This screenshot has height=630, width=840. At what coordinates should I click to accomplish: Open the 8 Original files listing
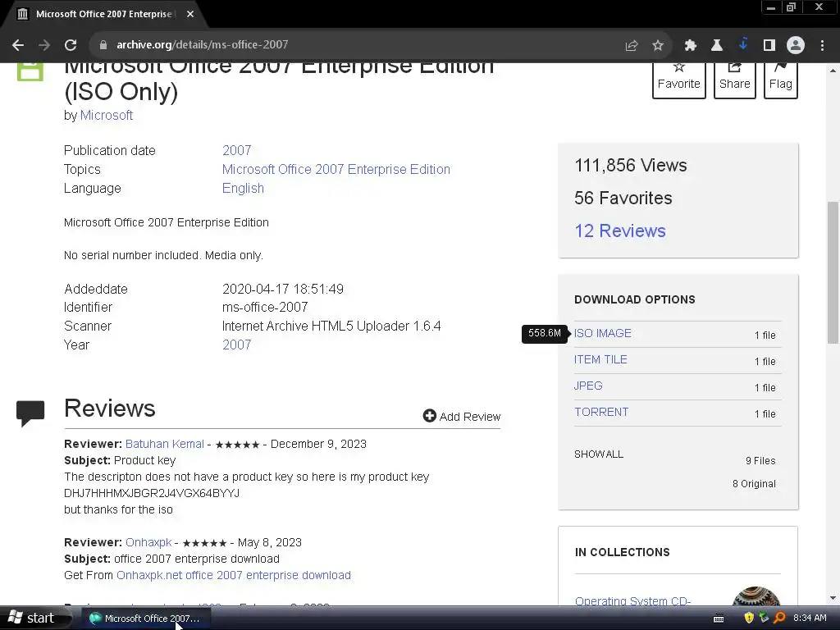(x=754, y=484)
